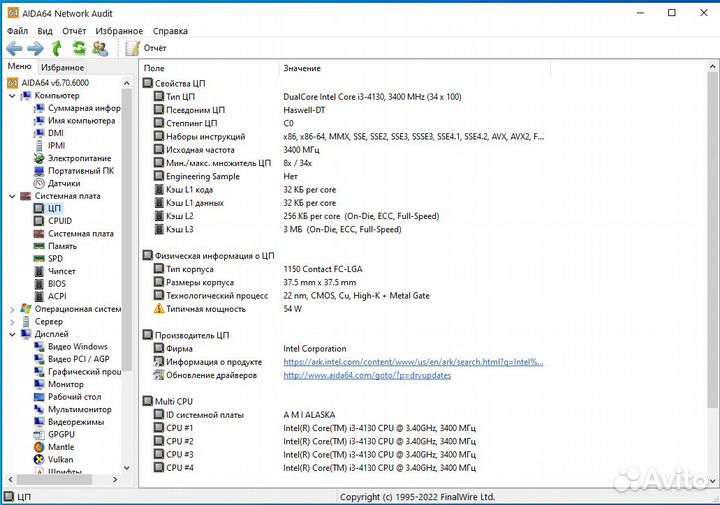Select the Vulkan tree item

53,460
